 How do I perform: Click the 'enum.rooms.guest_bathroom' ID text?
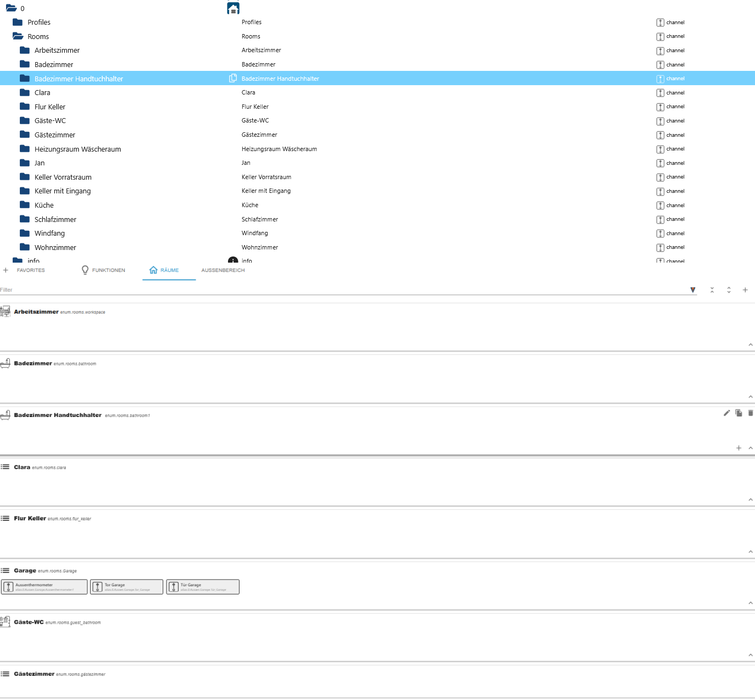(x=73, y=623)
